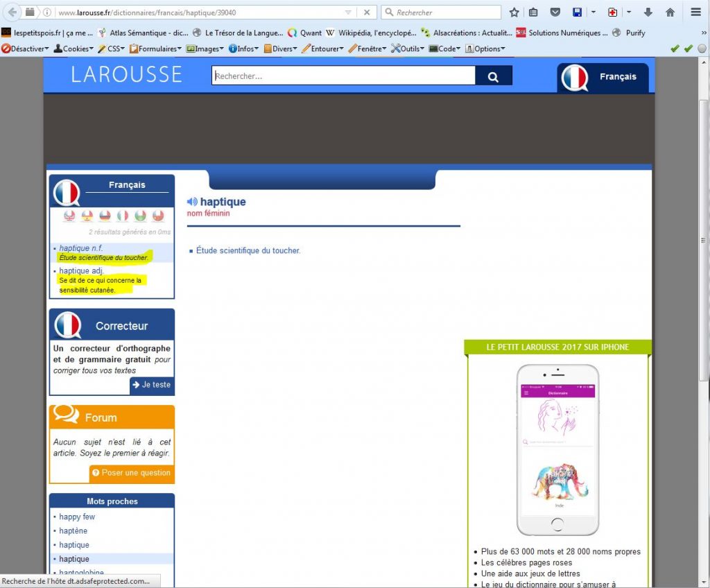The image size is (710, 588).
Task: Go to the browser home page
Action: pos(670,12)
